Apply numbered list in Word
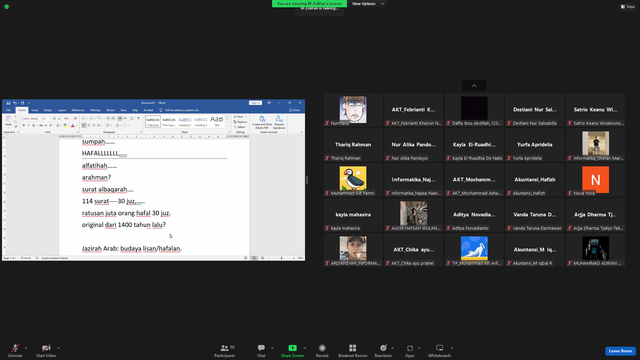Viewport: 640px width, 360px height. (x=91, y=118)
